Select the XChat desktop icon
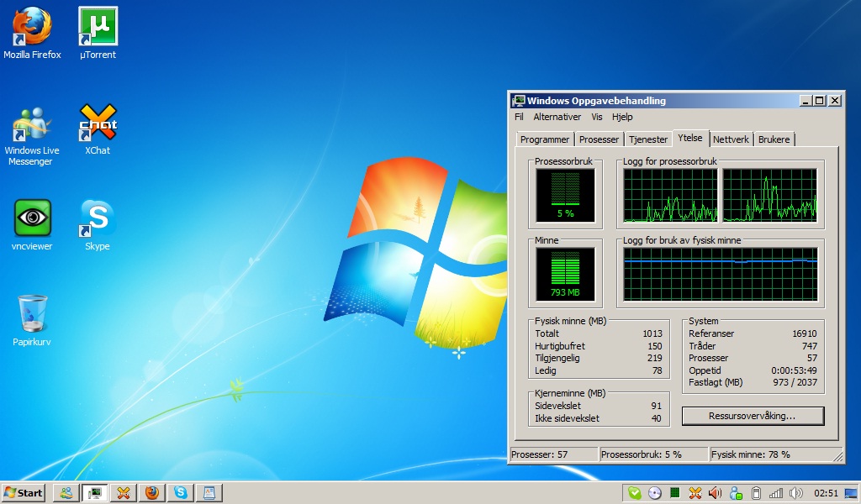Image resolution: width=861 pixels, height=504 pixels. point(98,130)
